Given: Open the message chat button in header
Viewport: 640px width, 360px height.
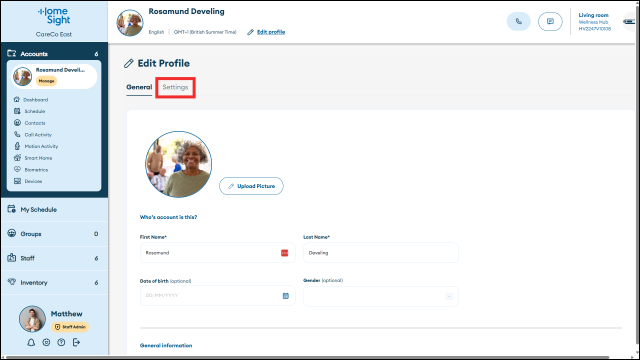Looking at the screenshot, I should pyautogui.click(x=550, y=21).
